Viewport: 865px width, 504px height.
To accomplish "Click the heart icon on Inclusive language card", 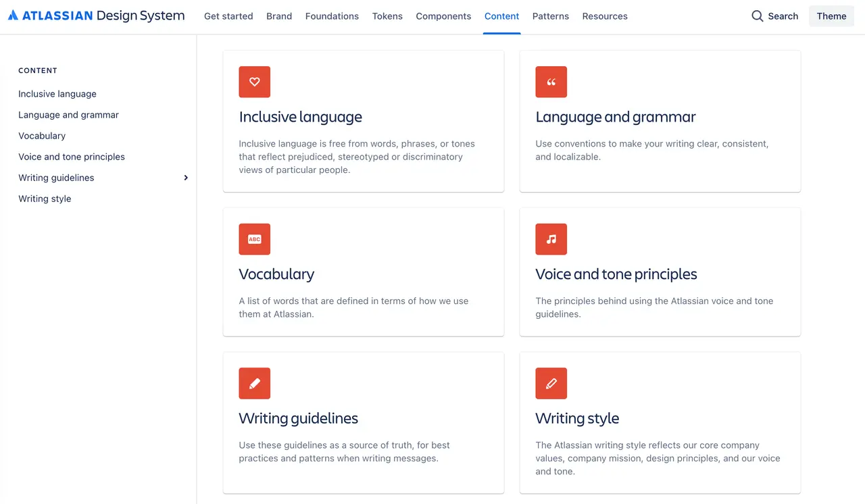I will (x=255, y=82).
